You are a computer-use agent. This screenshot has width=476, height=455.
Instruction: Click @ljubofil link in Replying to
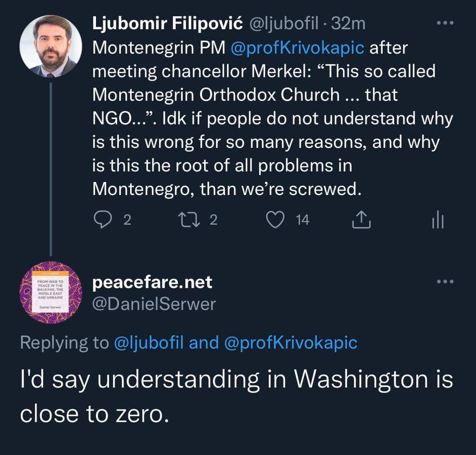point(149,343)
